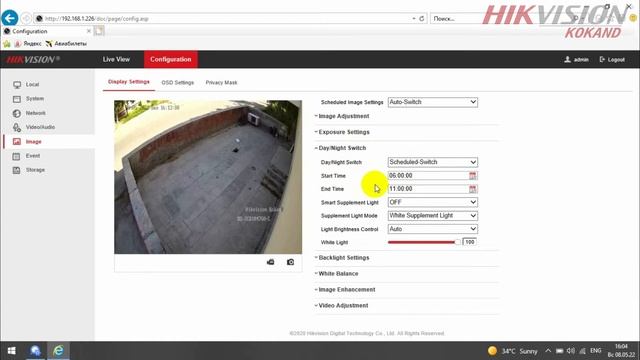Click the network tray icon
Image resolution: width=640 pixels, height=360 pixels.
(x=583, y=351)
